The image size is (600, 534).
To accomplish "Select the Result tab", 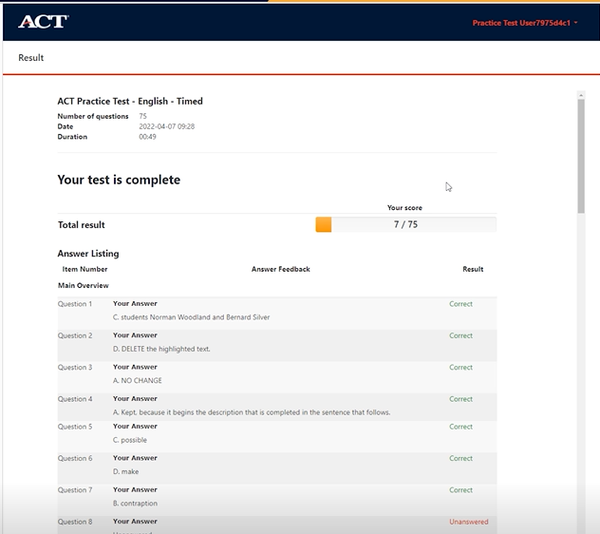I will pyautogui.click(x=31, y=58).
